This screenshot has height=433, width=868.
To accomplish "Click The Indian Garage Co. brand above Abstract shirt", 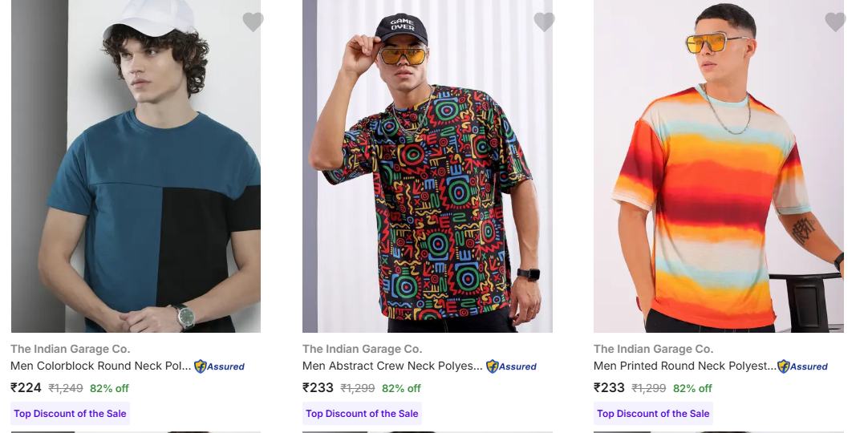I will point(362,349).
